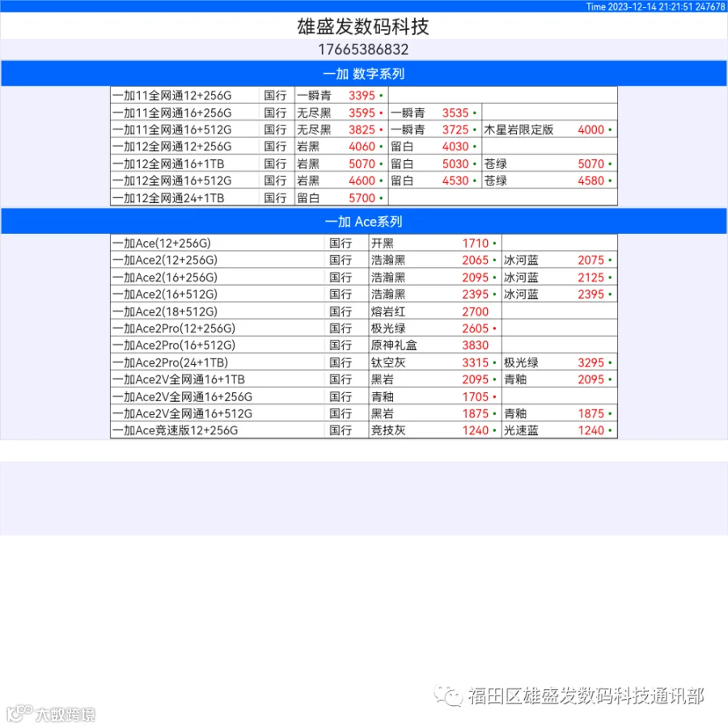The image size is (728, 728).
Task: Select the row label 一加Ace2(18+512G)
Action: pos(165,311)
